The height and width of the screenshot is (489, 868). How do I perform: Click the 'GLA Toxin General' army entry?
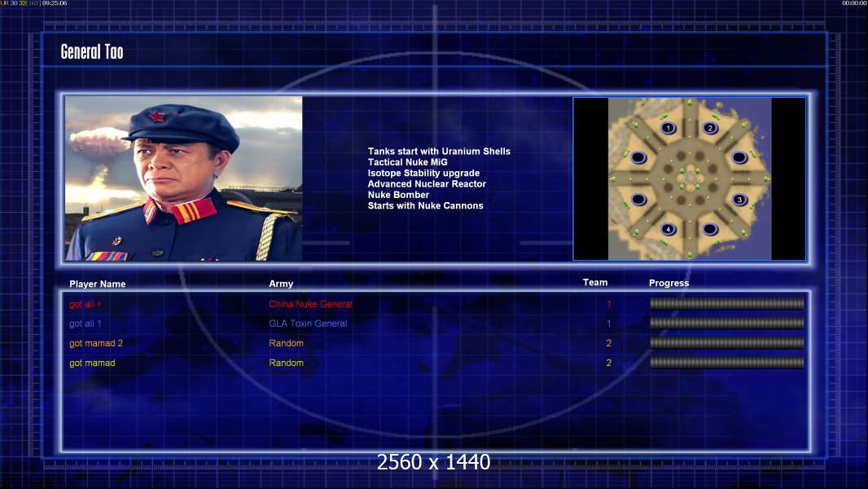308,324
